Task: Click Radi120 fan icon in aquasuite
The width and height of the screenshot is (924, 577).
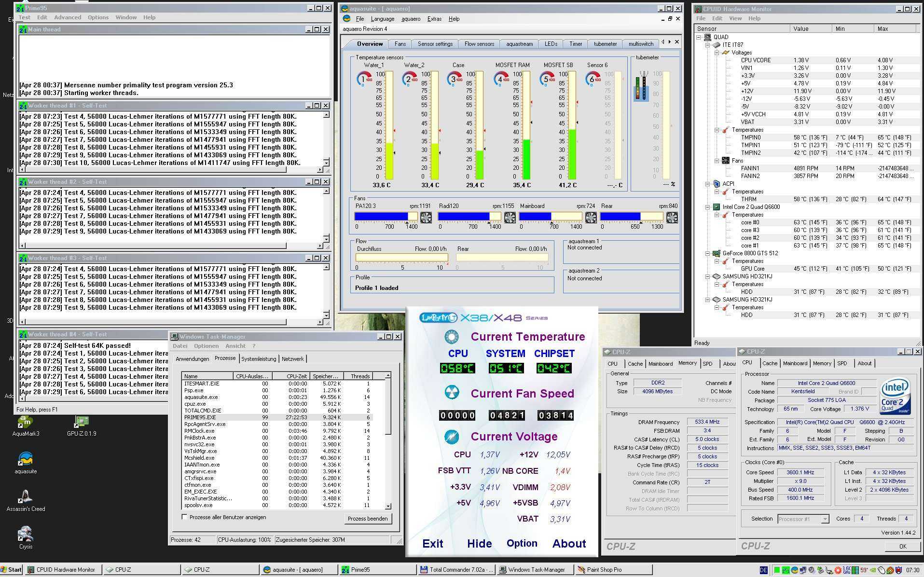Action: point(510,218)
